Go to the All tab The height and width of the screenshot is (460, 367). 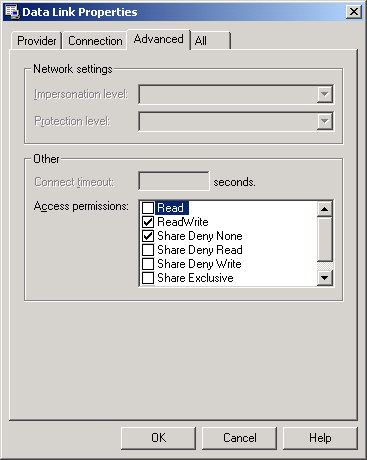[x=210, y=41]
